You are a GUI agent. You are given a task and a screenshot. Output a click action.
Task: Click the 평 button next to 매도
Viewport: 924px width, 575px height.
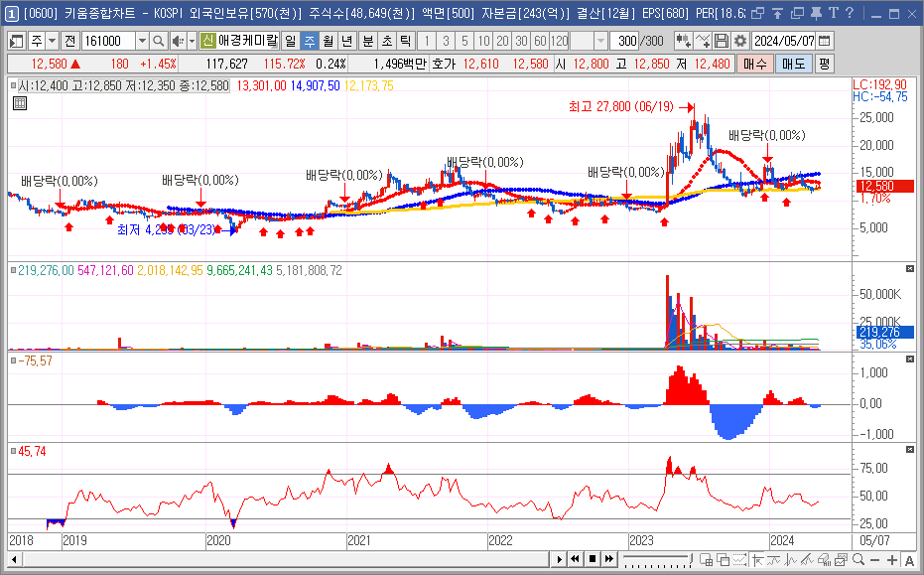[824, 64]
